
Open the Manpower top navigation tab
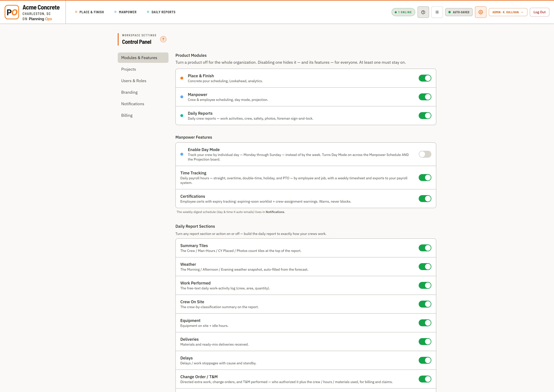(125, 12)
